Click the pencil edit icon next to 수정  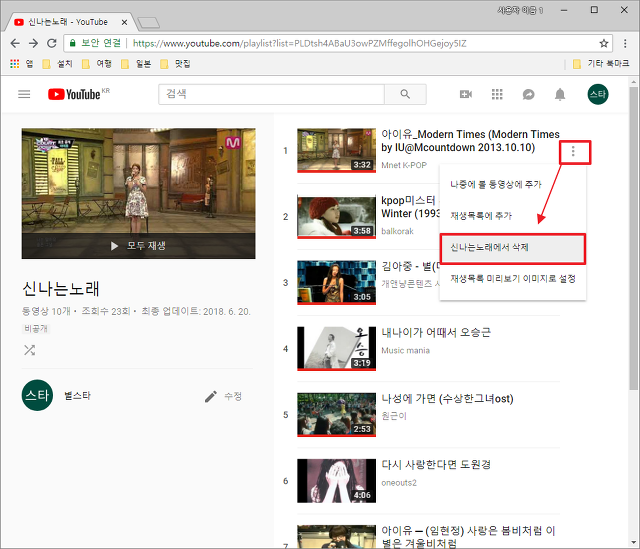click(x=211, y=396)
